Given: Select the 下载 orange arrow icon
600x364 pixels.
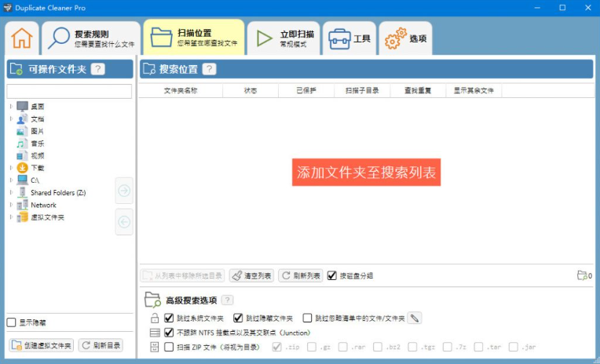Looking at the screenshot, I should pyautogui.click(x=22, y=167).
